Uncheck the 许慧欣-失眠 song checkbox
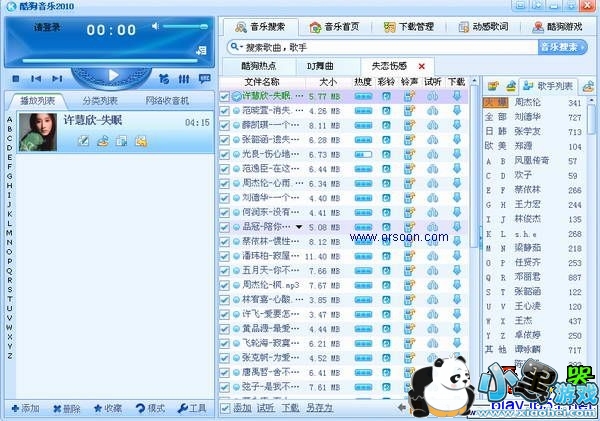 (x=225, y=96)
